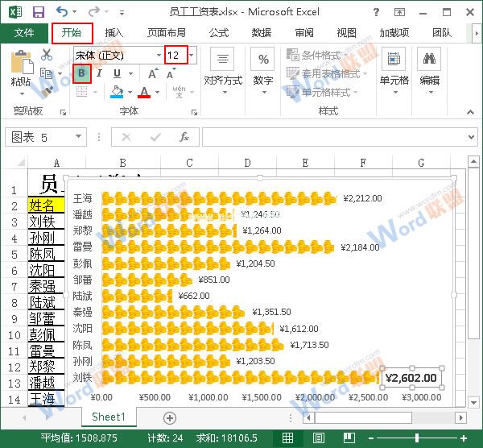Screen dimensions: 483x448
Task: Expand the font size dropdown arrow
Action: pyautogui.click(x=192, y=55)
